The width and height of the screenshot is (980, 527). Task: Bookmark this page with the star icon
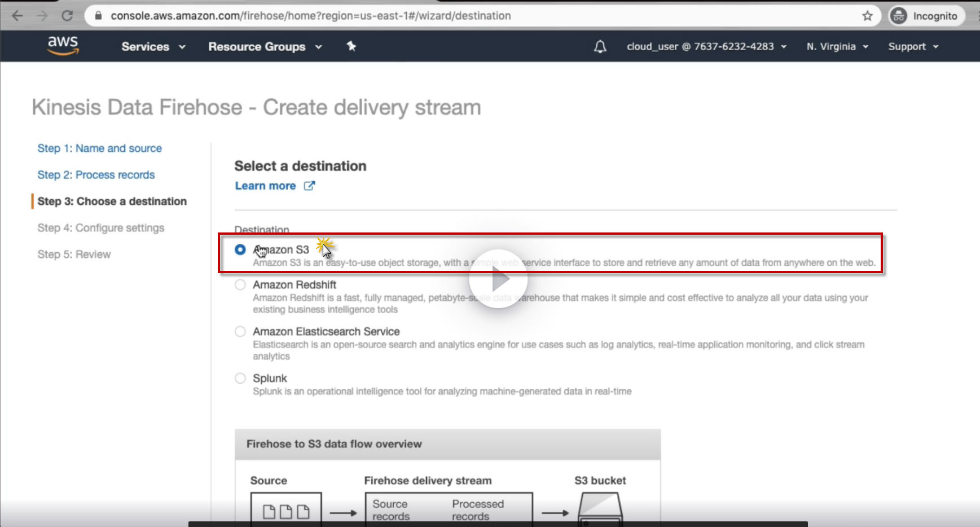[867, 16]
